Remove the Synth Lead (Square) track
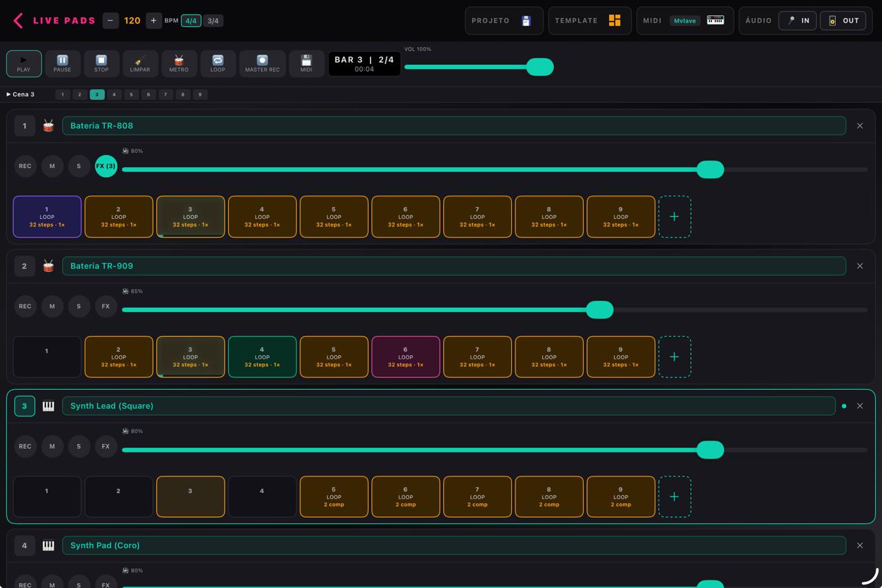 (x=860, y=406)
